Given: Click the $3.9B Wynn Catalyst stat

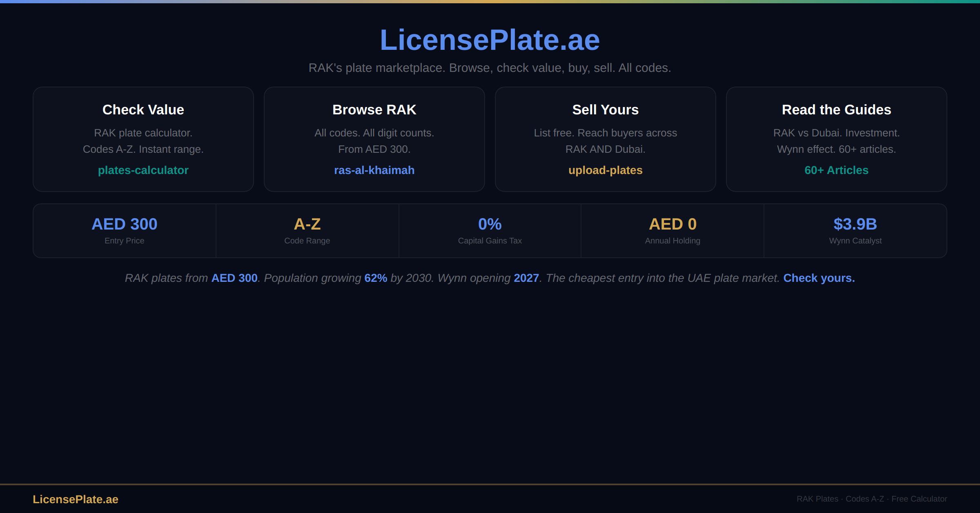Looking at the screenshot, I should point(855,224).
